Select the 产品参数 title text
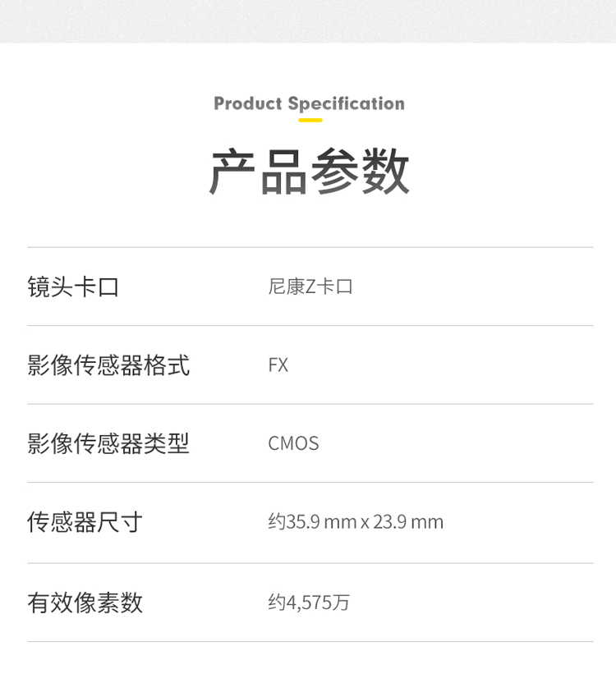The image size is (616, 683). click(309, 172)
